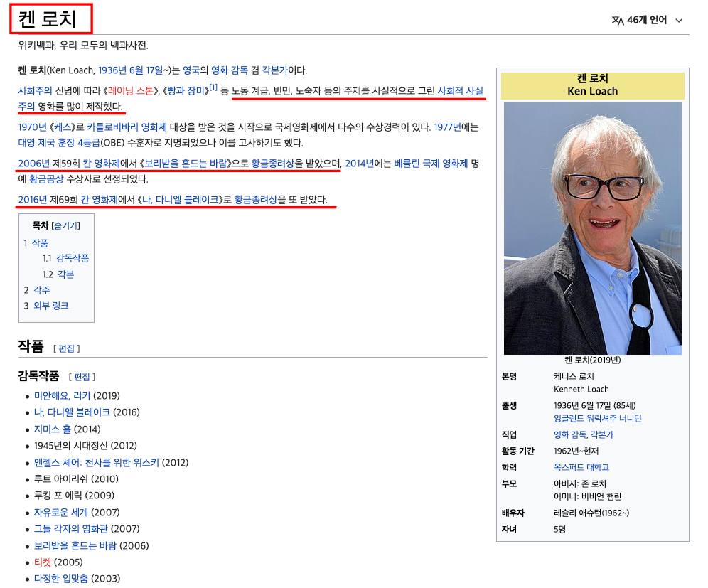Open the 2006년 link

point(34,163)
